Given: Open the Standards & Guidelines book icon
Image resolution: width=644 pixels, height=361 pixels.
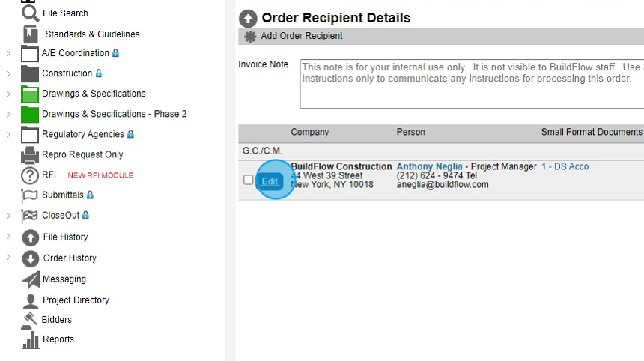Looking at the screenshot, I should pos(30,34).
